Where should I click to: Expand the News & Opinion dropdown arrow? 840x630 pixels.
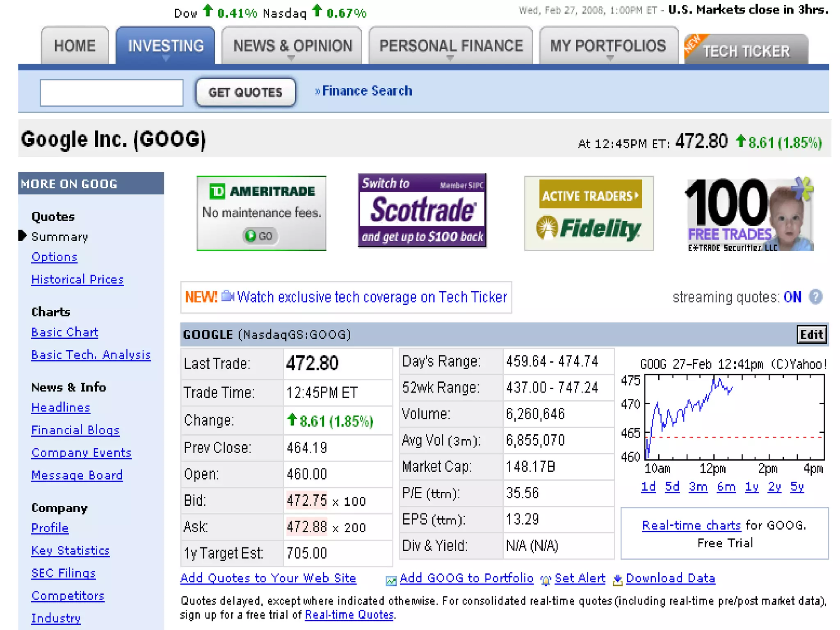291,59
